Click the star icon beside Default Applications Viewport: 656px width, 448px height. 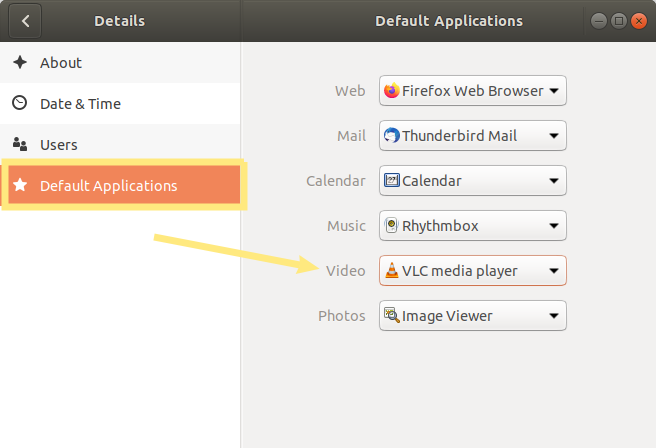(x=20, y=185)
